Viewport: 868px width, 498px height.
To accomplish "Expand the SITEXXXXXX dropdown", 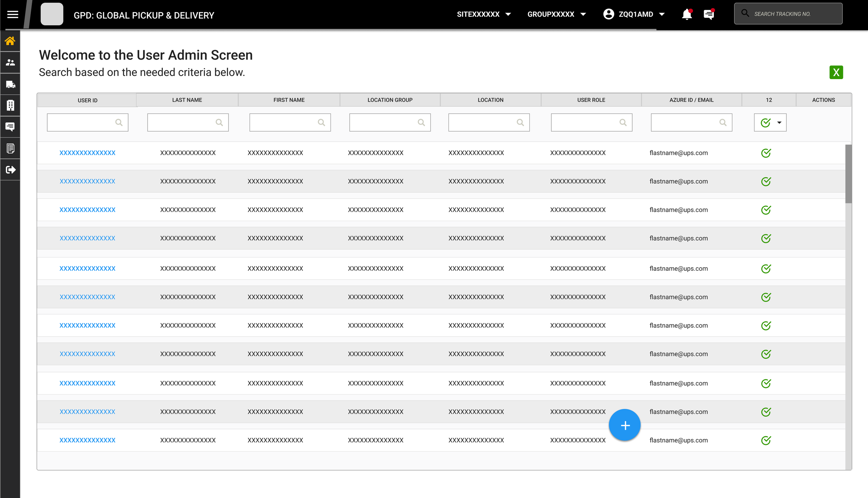I will point(484,14).
